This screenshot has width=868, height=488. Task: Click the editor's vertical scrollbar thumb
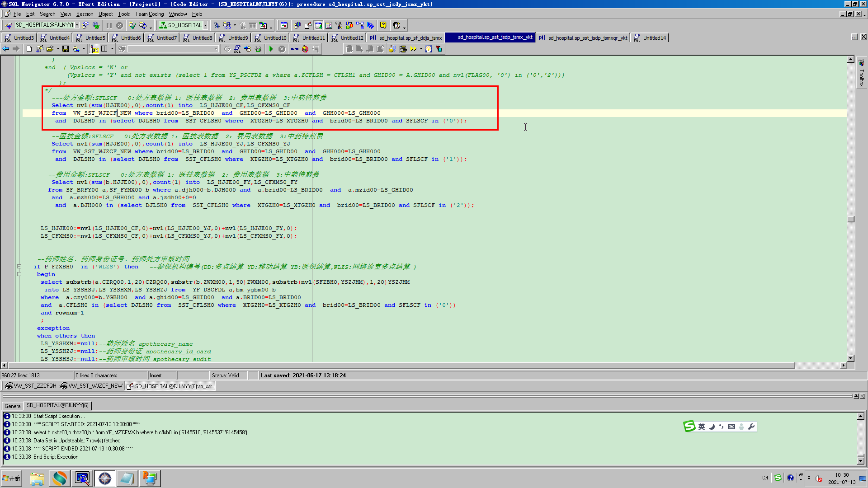(851, 219)
